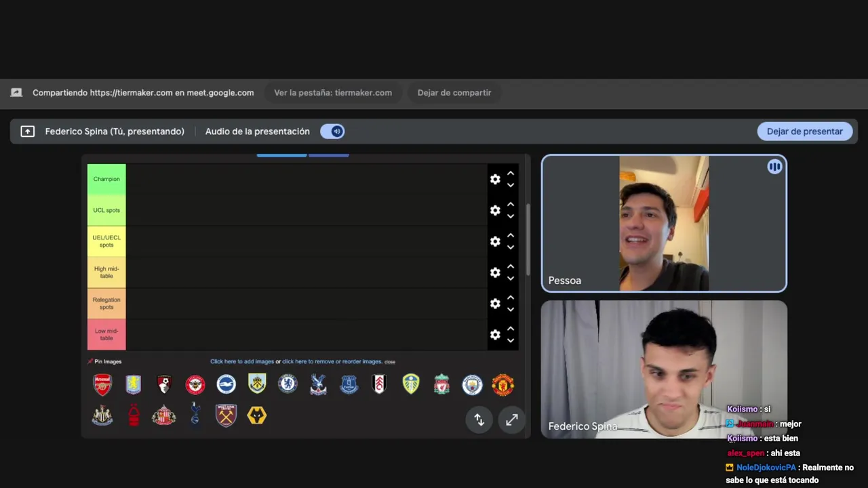Viewport: 868px width, 488px height.
Task: Click the Everton crest
Action: (349, 385)
